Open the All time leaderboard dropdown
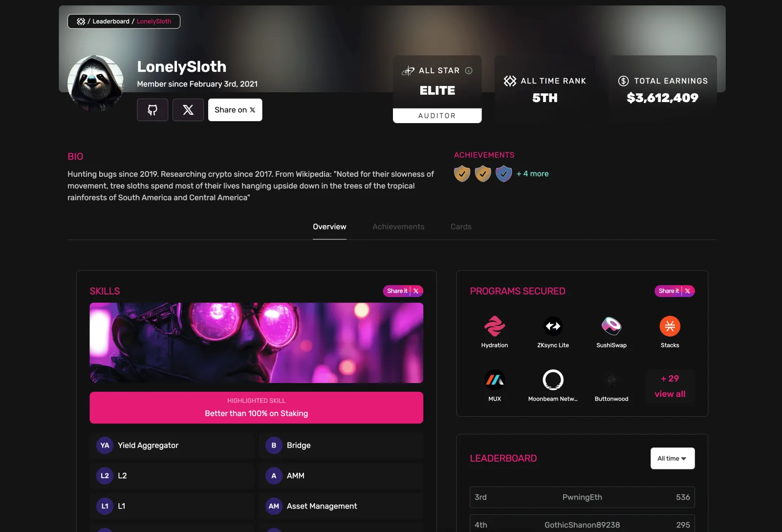 [673, 458]
